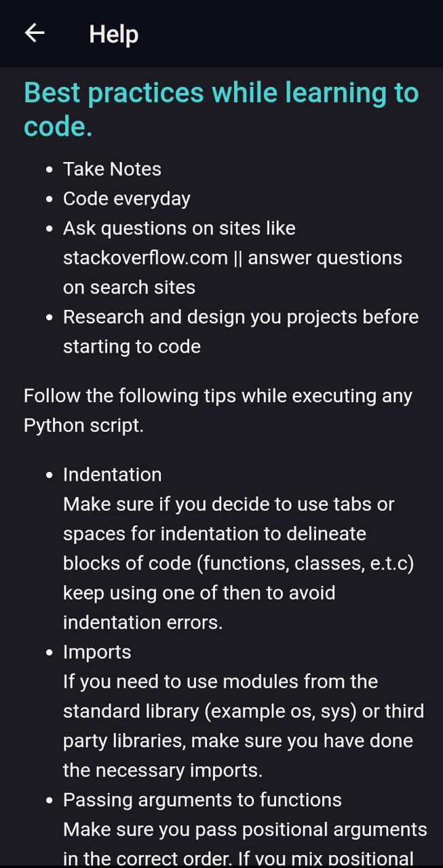Tap the standard library example text

coord(242,711)
